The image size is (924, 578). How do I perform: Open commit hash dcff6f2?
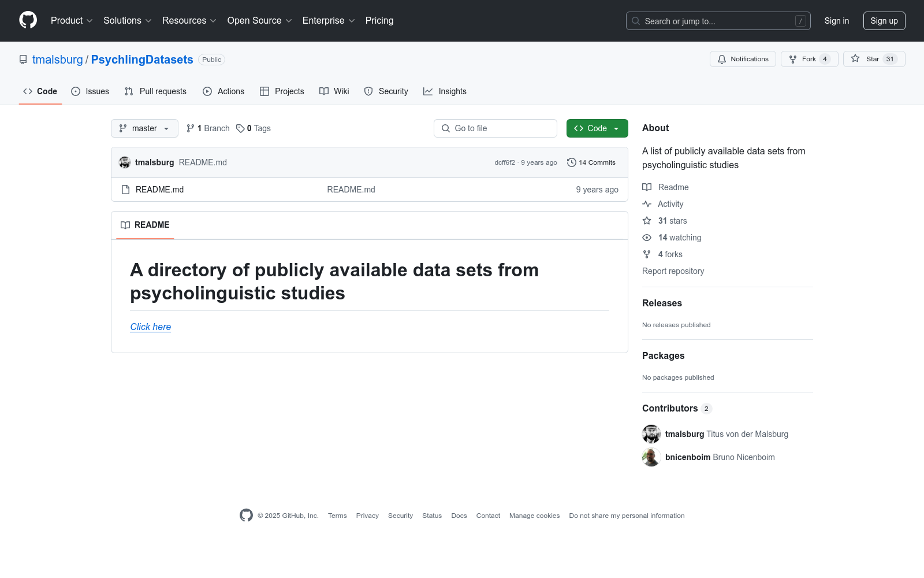505,162
